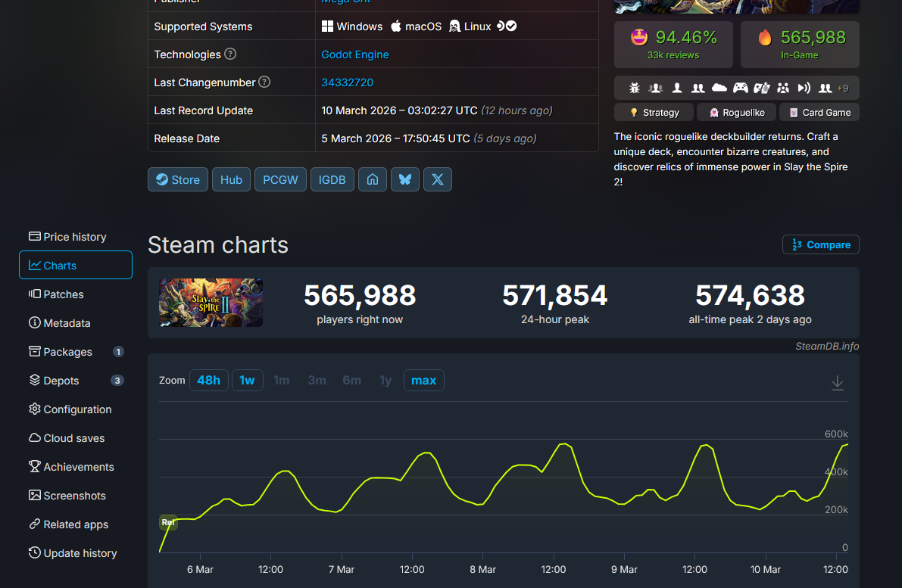
Task: Open Cloud saves in the sidebar
Action: point(76,438)
